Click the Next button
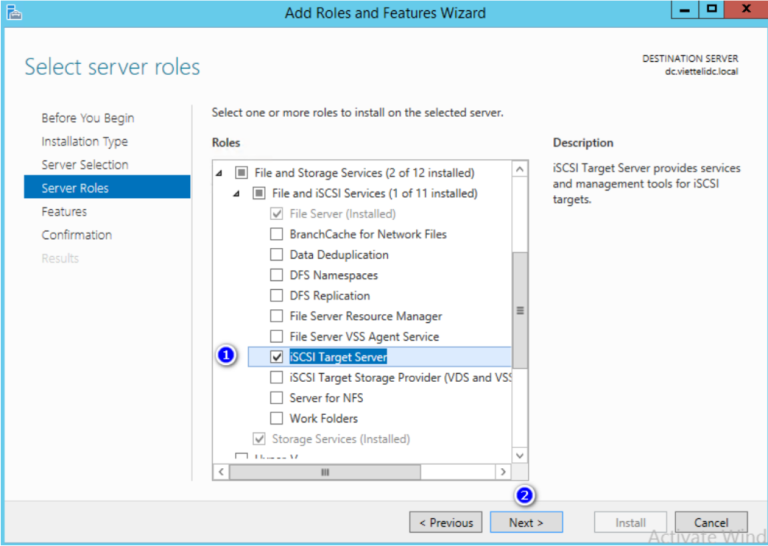 [526, 522]
